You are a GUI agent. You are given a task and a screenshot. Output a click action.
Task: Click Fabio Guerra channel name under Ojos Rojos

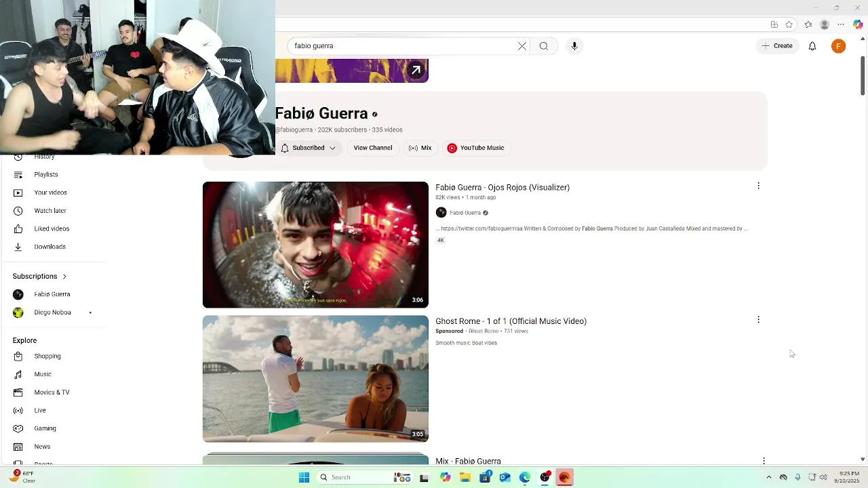click(465, 213)
